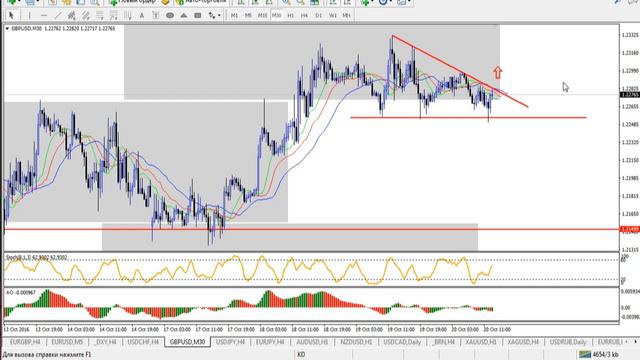Switch chart to H4 timeframe

point(304,16)
